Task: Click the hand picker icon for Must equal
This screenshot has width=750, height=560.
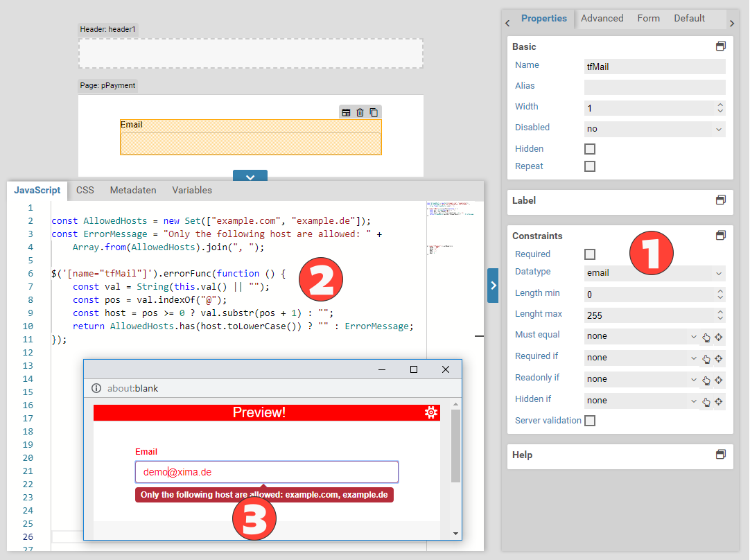Action: [706, 338]
